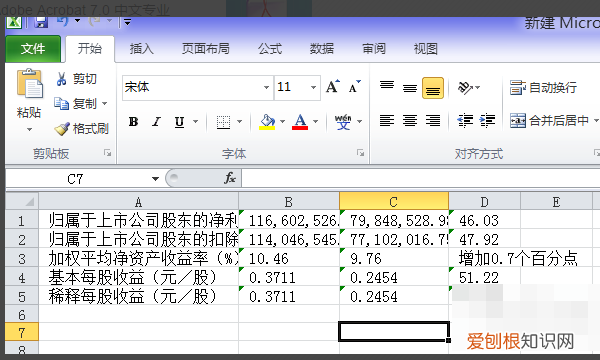Click the wén phonetic guide icon
600x360 pixels.
(x=343, y=122)
